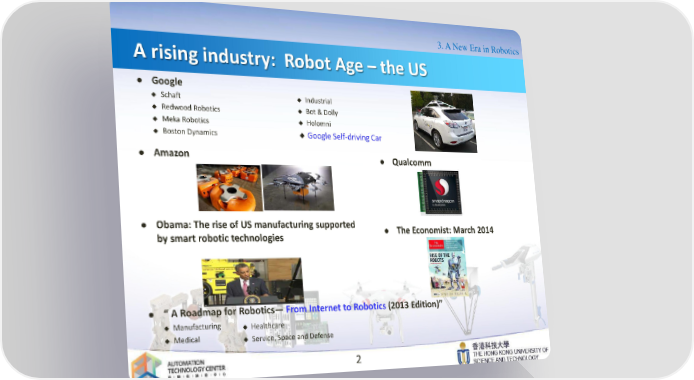Click the Automation Technology Center logo
The width and height of the screenshot is (694, 380).
pos(178,365)
